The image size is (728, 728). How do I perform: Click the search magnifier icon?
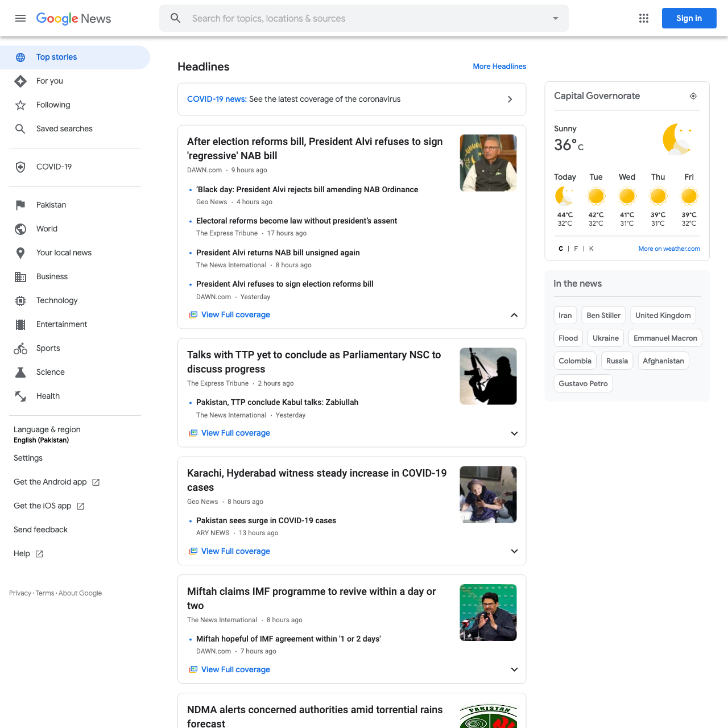pyautogui.click(x=176, y=18)
